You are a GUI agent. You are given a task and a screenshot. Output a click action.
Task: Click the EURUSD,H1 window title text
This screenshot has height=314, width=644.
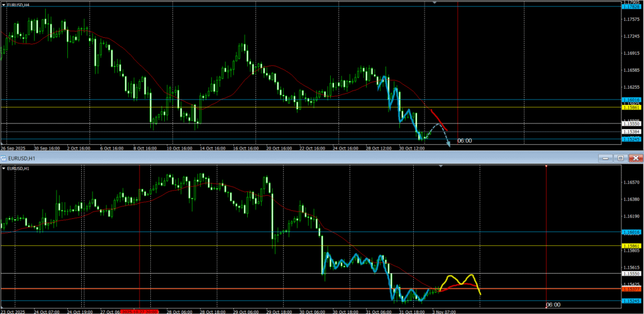(x=23, y=158)
